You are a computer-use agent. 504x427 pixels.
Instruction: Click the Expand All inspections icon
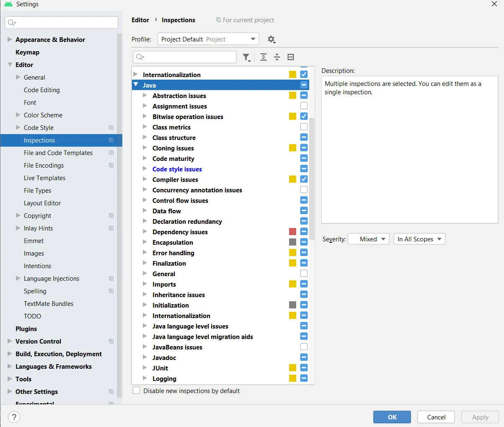coord(264,57)
